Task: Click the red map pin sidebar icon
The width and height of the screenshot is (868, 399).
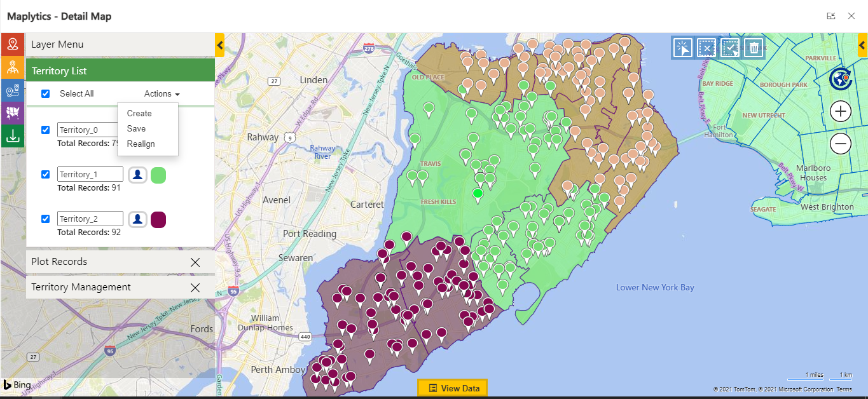Action: point(13,44)
